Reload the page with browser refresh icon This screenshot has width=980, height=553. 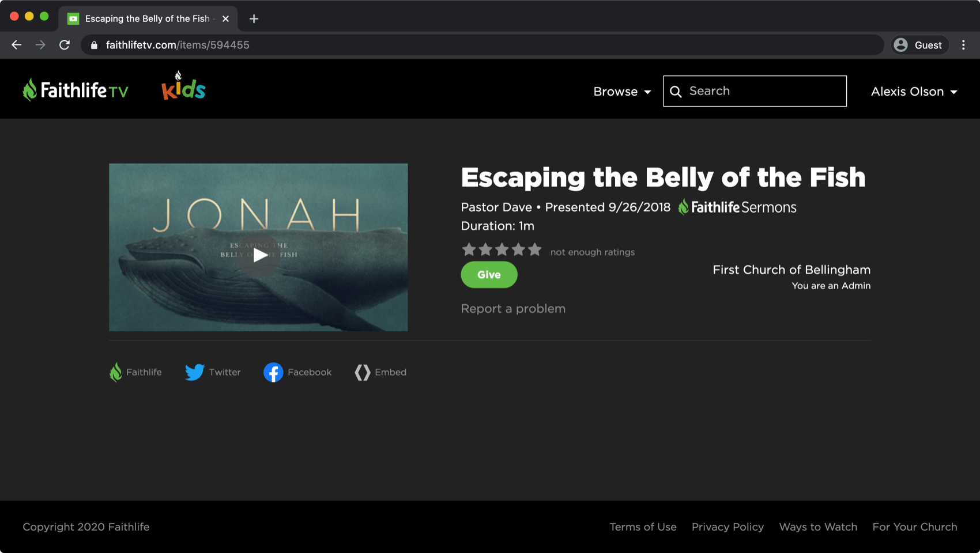click(x=65, y=45)
